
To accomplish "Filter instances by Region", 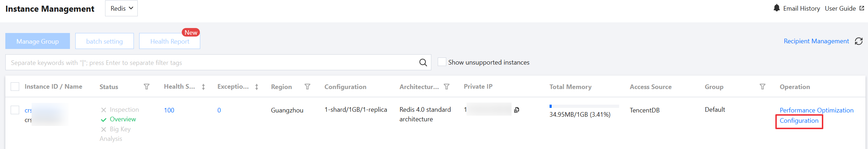I will click(x=307, y=87).
